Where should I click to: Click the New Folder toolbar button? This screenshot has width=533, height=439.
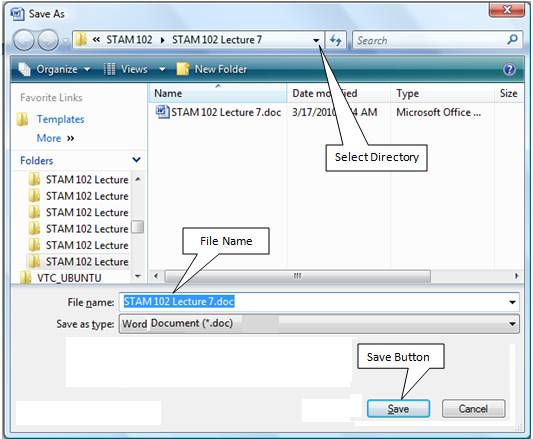pos(212,69)
